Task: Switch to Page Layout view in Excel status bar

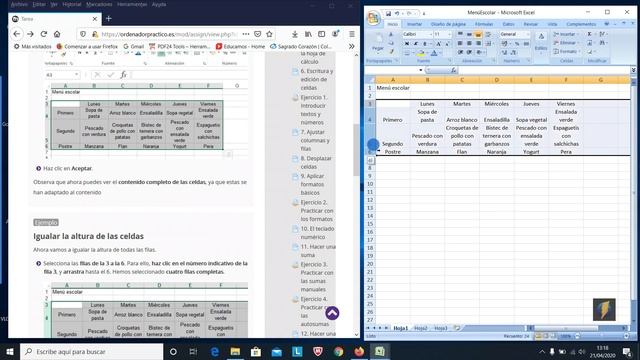Action: (x=546, y=336)
